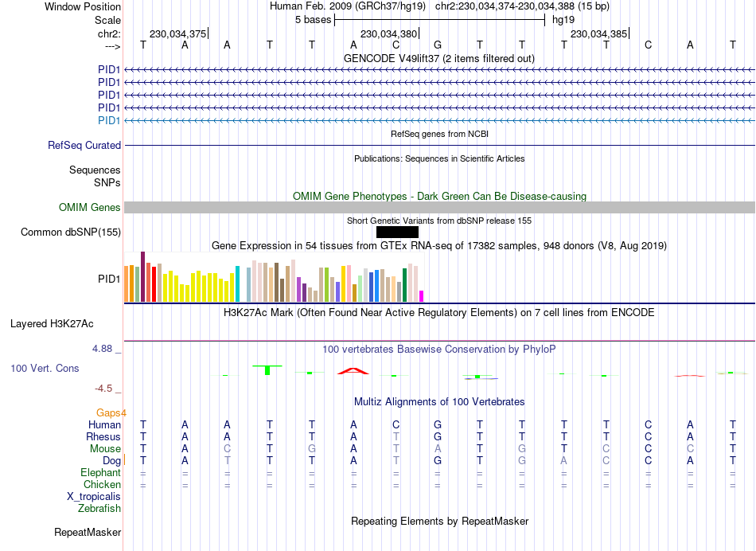Open Multiz Alignments of 100 Vertebrates title

click(439, 402)
